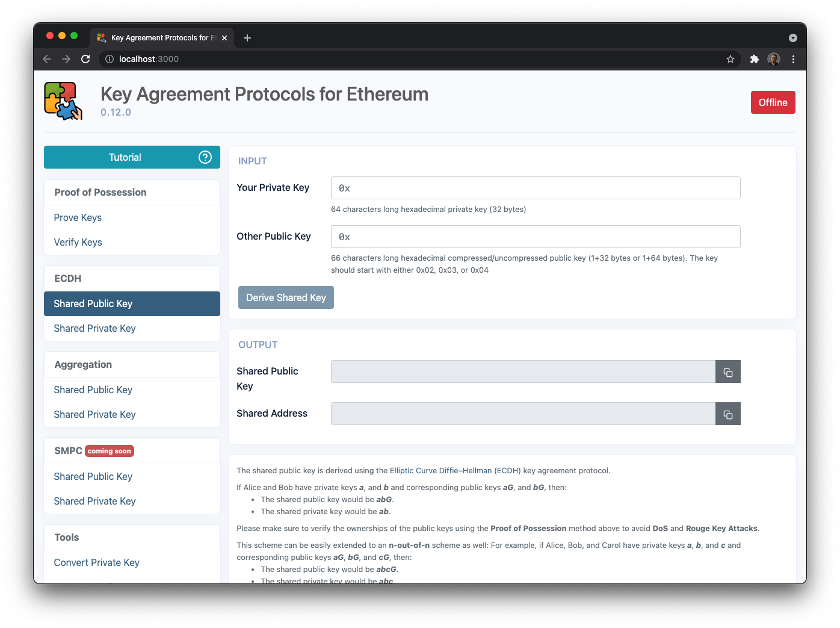Bookmark this page with the star
The image size is (840, 628).
point(730,59)
